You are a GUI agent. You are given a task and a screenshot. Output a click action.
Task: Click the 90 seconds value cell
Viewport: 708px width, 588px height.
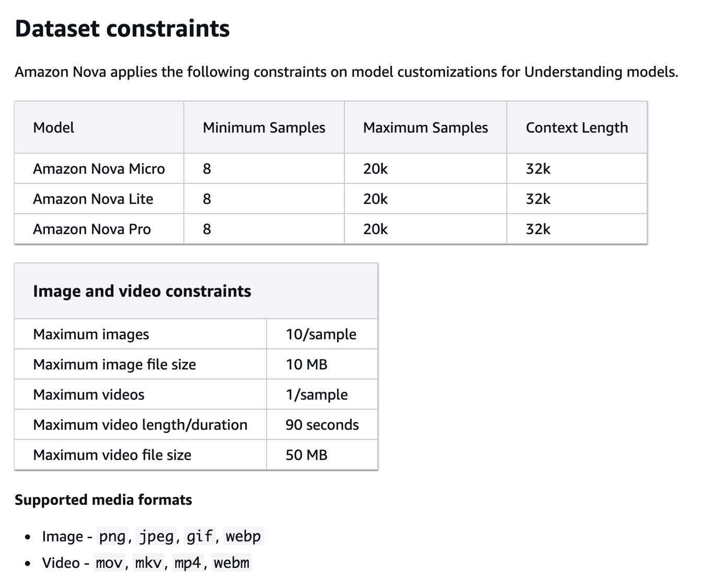pyautogui.click(x=322, y=425)
